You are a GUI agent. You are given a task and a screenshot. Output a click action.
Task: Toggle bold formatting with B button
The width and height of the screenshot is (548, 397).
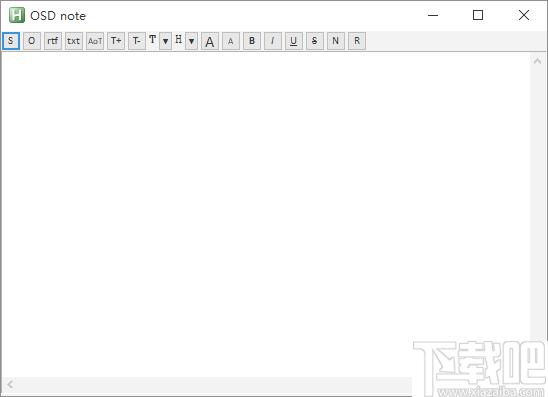(252, 41)
